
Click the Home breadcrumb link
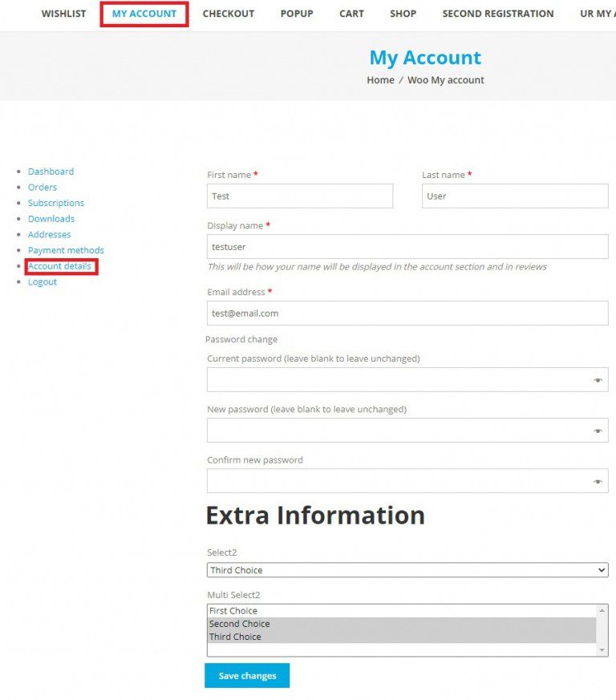381,80
